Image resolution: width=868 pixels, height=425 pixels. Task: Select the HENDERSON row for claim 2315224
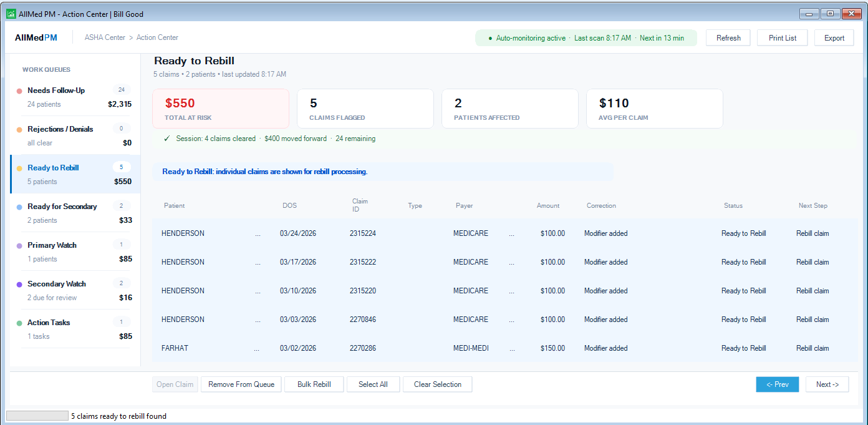tap(505, 233)
